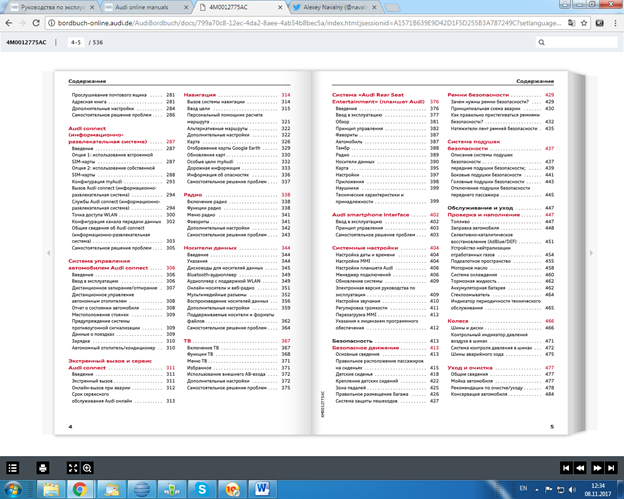Click the zoom magnifier icon
The image size is (624, 499).
pos(87,467)
